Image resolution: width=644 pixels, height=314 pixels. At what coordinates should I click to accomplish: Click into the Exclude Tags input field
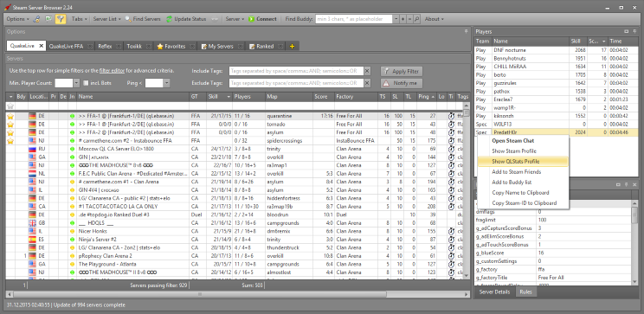click(x=296, y=83)
